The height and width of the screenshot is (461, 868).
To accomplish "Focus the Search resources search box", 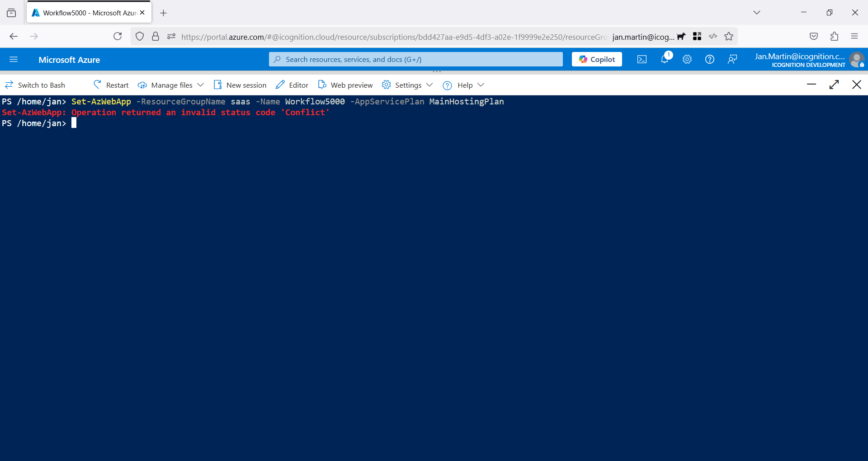I will (x=416, y=59).
